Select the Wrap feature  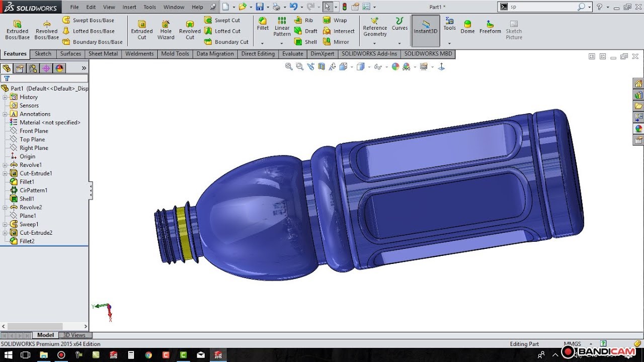click(335, 20)
